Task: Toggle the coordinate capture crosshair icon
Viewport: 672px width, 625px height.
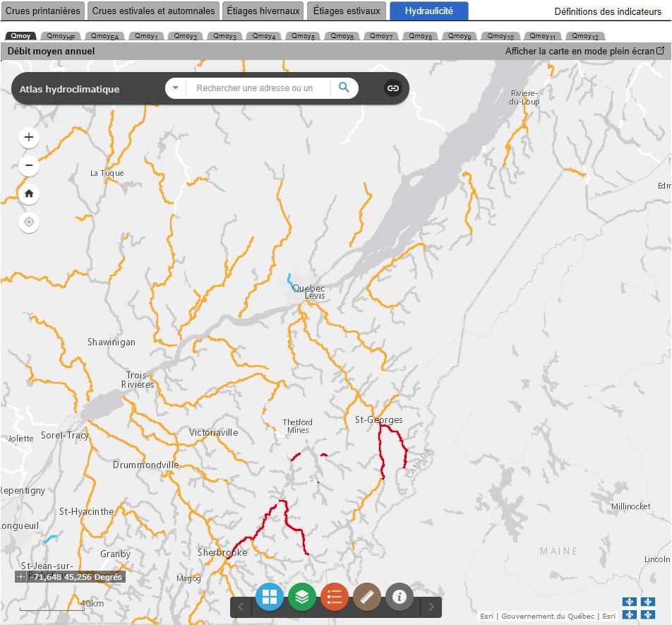Action: (x=21, y=577)
